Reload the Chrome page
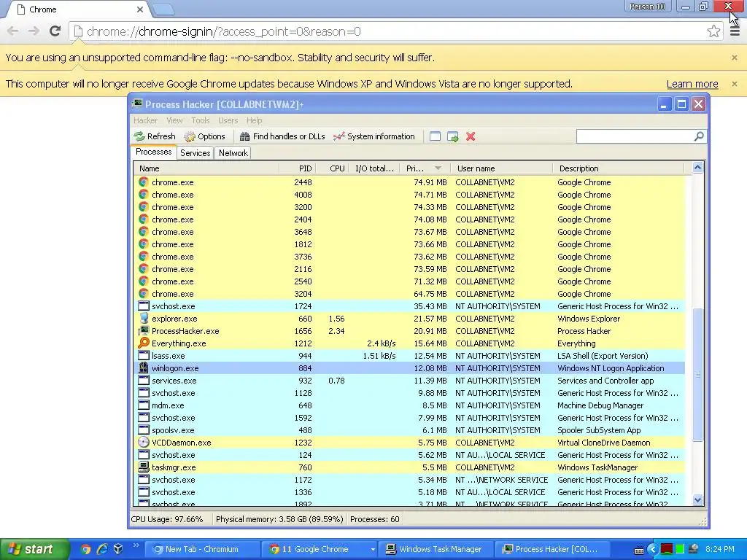The height and width of the screenshot is (560, 747). tap(55, 31)
